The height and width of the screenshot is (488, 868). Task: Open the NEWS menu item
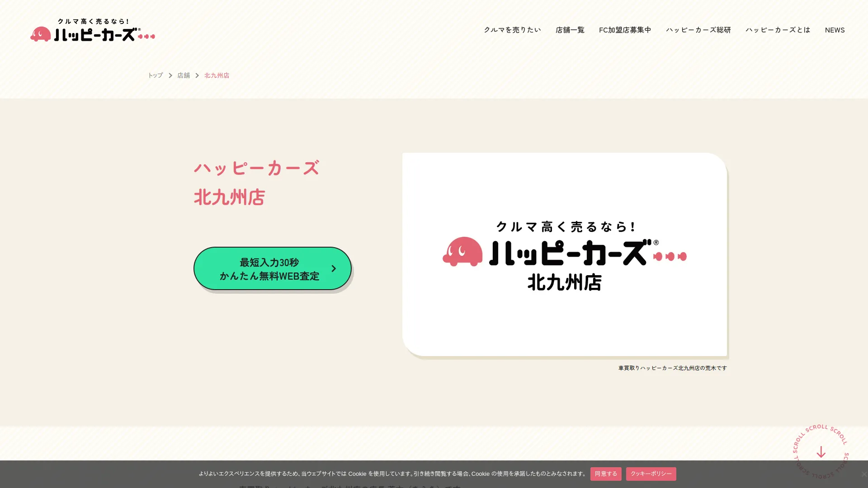click(835, 30)
